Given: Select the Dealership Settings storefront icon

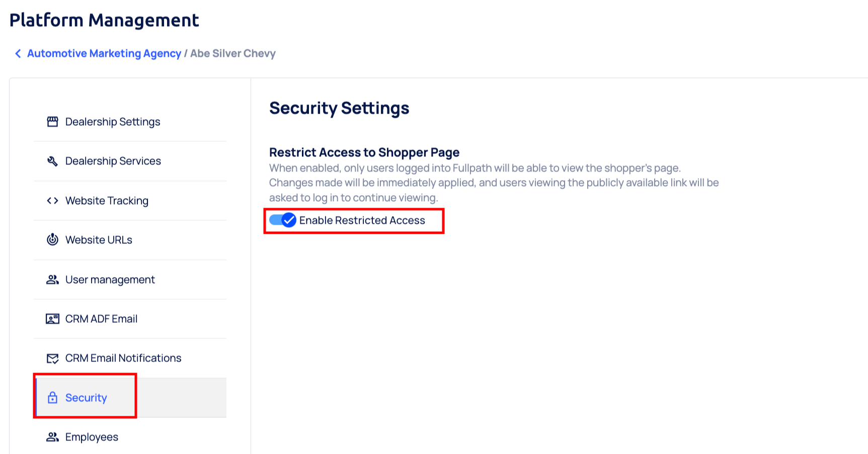Looking at the screenshot, I should tap(53, 121).
